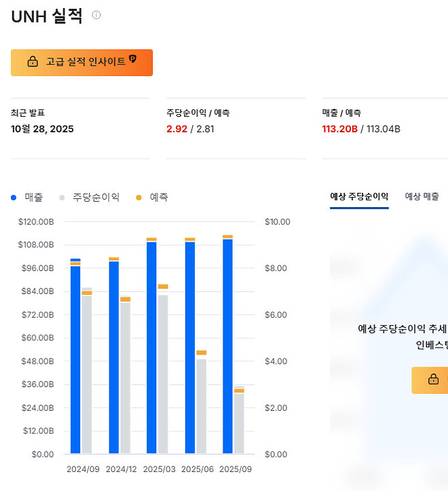Select the 2025/03 blue revenue bar
The height and width of the screenshot is (491, 448).
coord(151,347)
